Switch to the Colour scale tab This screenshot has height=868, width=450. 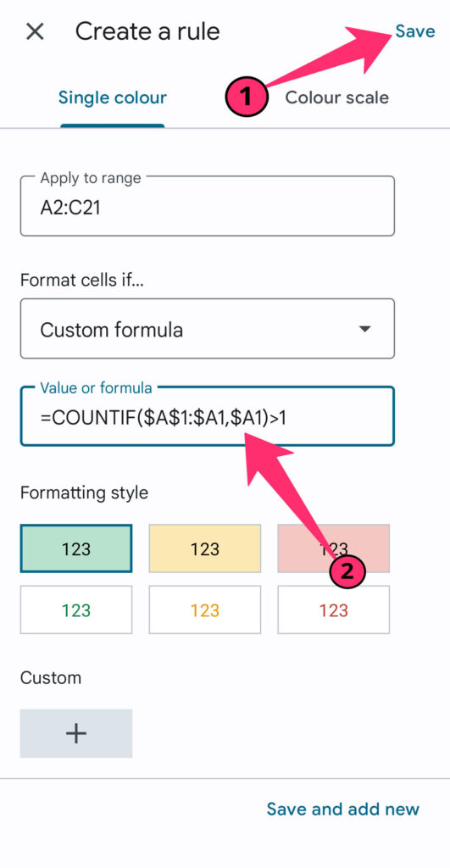[336, 97]
